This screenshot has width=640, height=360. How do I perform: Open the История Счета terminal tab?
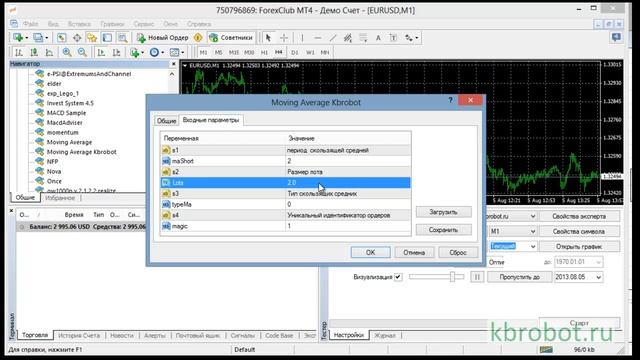coord(79,335)
